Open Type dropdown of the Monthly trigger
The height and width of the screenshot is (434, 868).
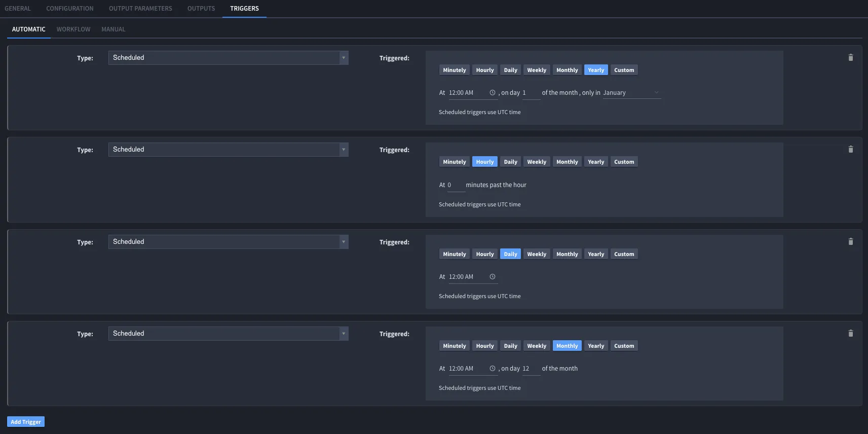point(229,334)
